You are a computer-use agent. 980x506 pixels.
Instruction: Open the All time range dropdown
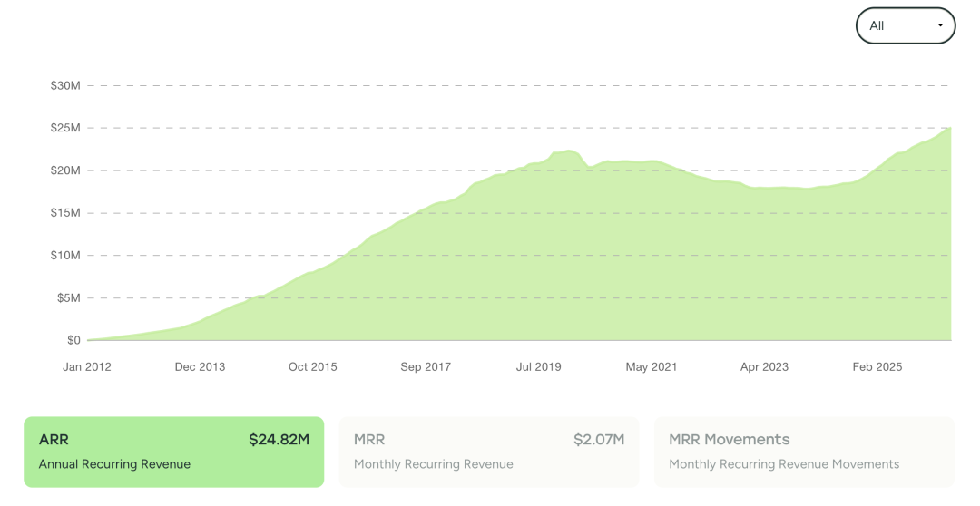(x=905, y=25)
